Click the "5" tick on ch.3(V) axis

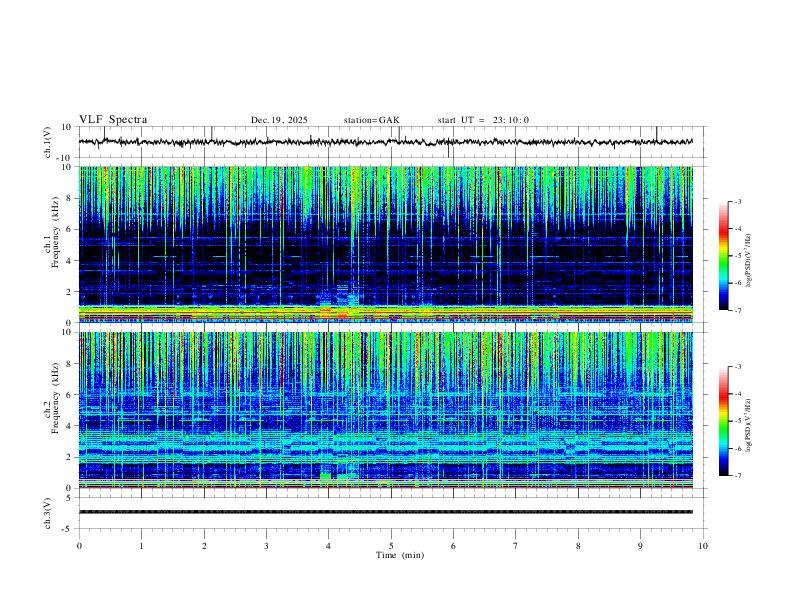click(x=70, y=498)
